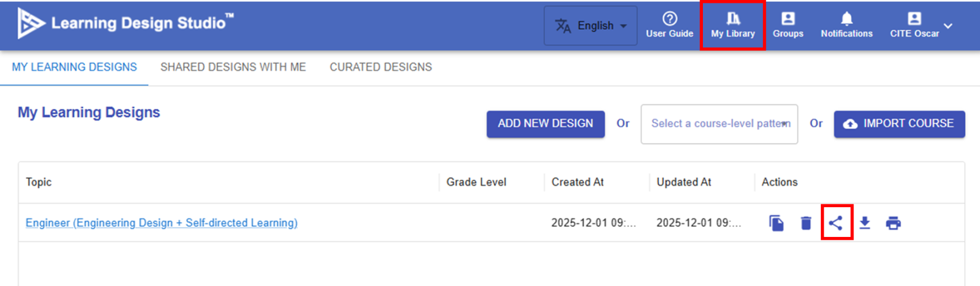Open the Engineer (Engineering Design) design link
This screenshot has width=980, height=286.
tap(162, 223)
